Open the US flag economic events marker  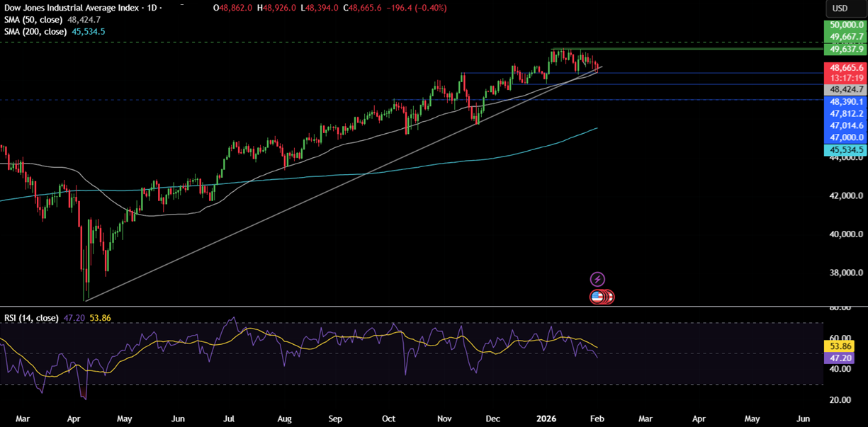click(x=600, y=296)
